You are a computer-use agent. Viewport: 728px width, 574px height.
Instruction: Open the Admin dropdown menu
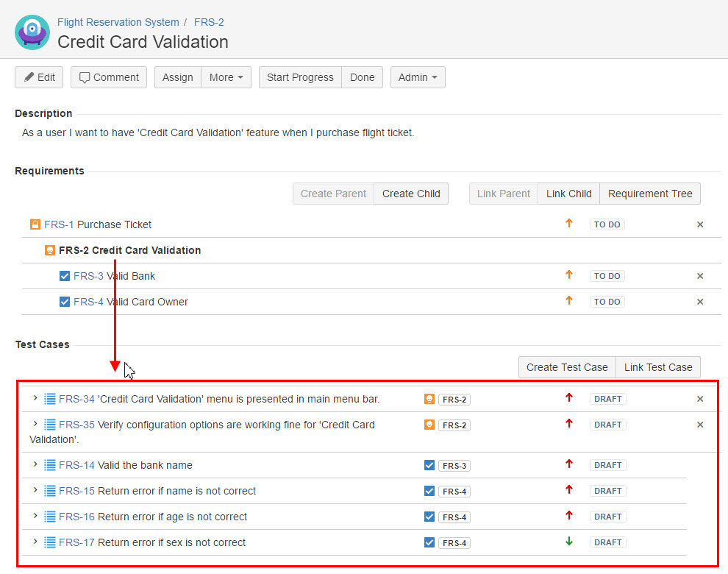coord(417,77)
